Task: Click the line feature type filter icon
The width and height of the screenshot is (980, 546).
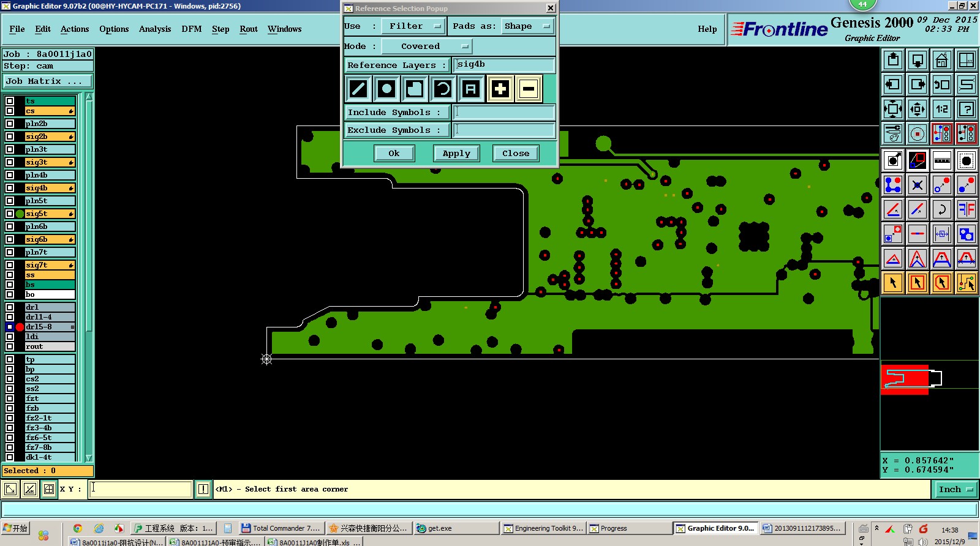Action: [358, 89]
